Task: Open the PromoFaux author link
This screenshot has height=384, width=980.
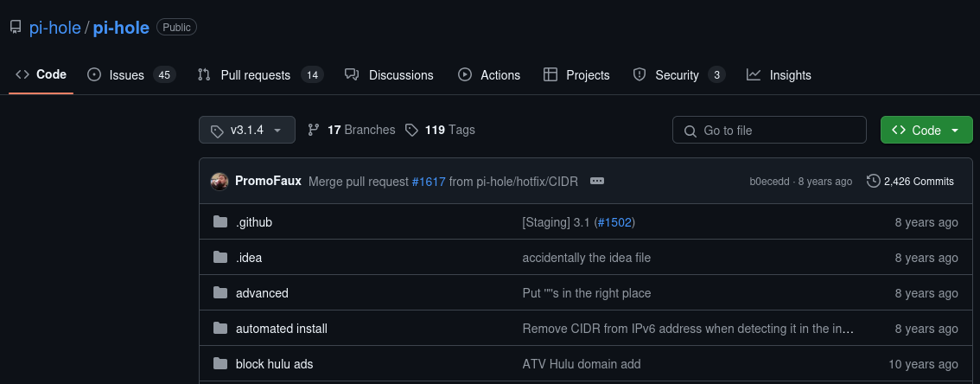Action: tap(268, 182)
